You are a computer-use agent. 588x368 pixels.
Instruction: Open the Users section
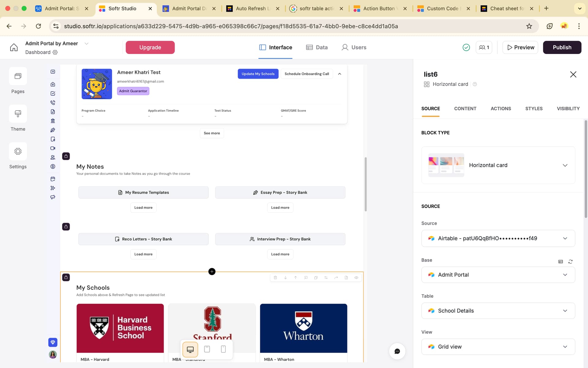pos(354,47)
